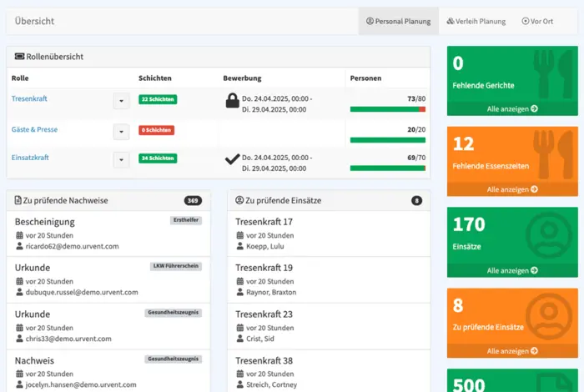Open the Tresenkraft 23 entry
The image size is (584, 392).
click(x=329, y=326)
